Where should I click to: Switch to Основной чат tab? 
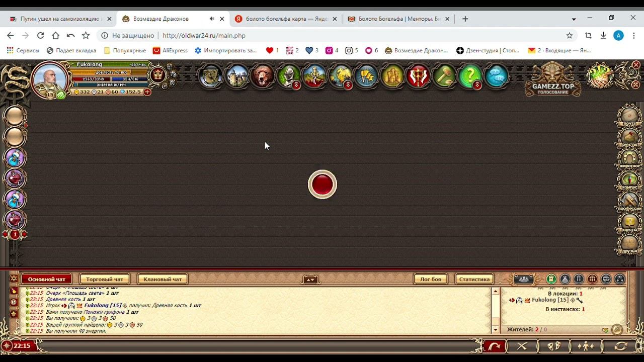coord(47,279)
